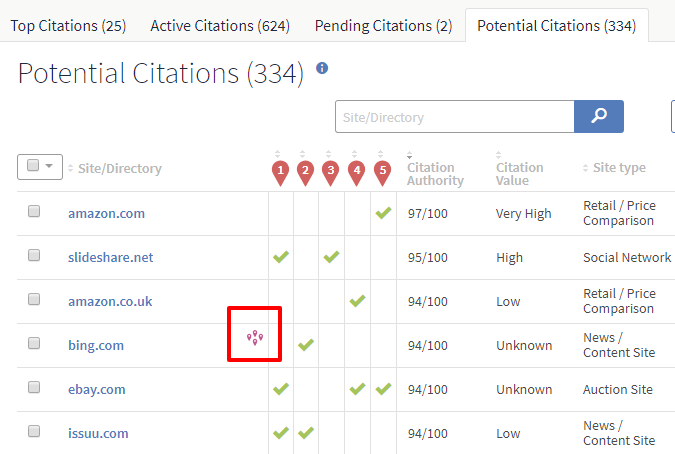Open the issuu.com link
This screenshot has height=454, width=675.
98,433
